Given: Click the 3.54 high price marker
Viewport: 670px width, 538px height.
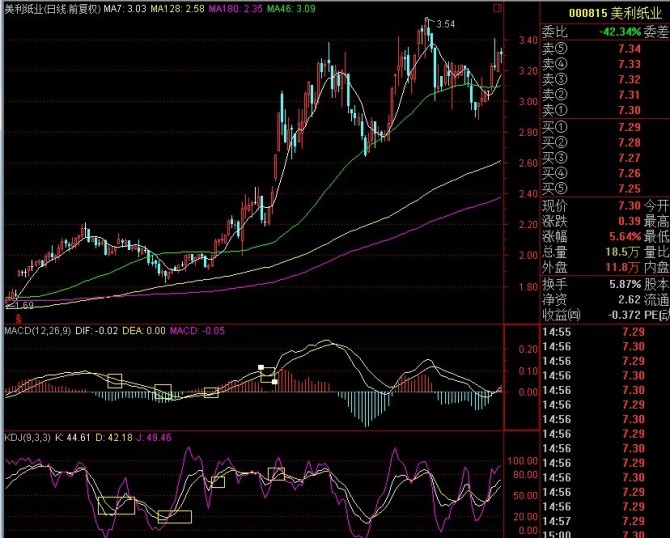Looking at the screenshot, I should [446, 24].
